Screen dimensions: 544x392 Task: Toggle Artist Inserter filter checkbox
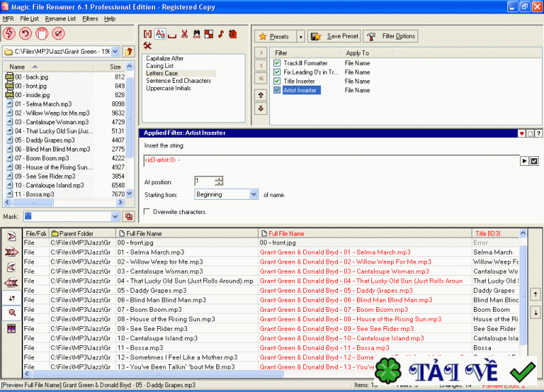[x=277, y=90]
